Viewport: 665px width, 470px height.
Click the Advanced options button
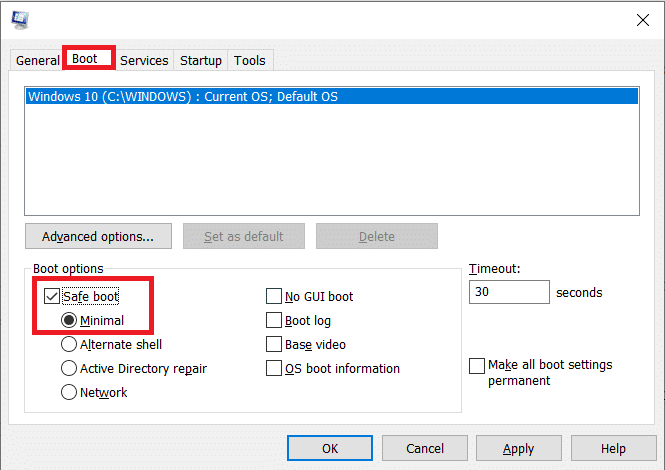coord(98,237)
